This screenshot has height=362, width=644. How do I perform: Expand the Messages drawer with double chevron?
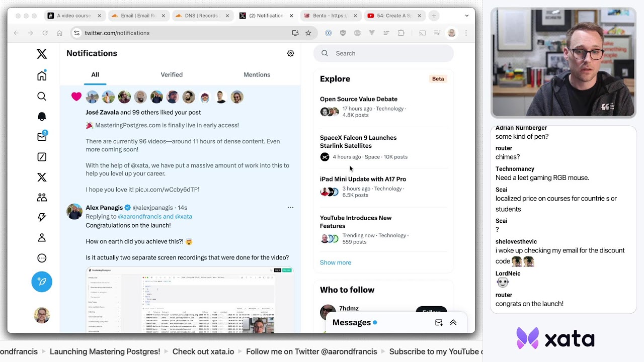(453, 323)
